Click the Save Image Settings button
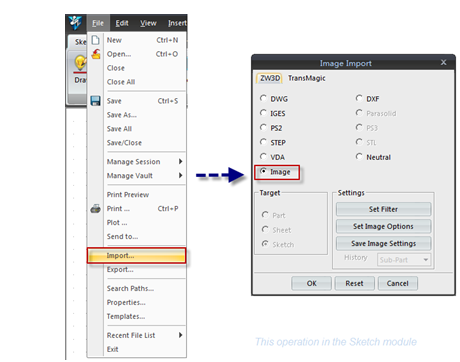This screenshot has width=460, height=362. point(383,244)
